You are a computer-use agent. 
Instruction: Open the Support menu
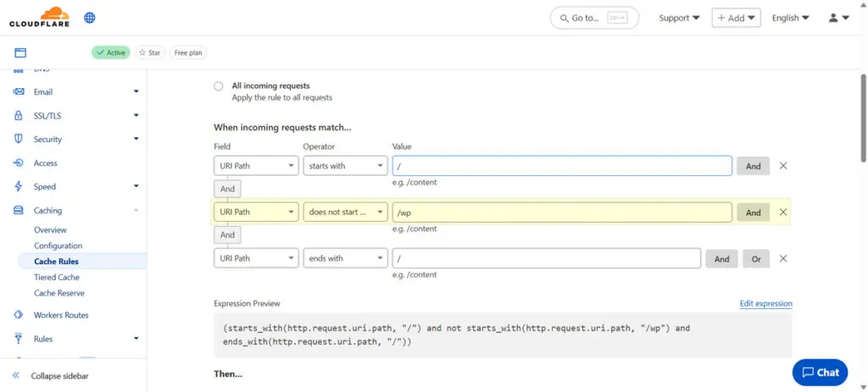pos(679,18)
